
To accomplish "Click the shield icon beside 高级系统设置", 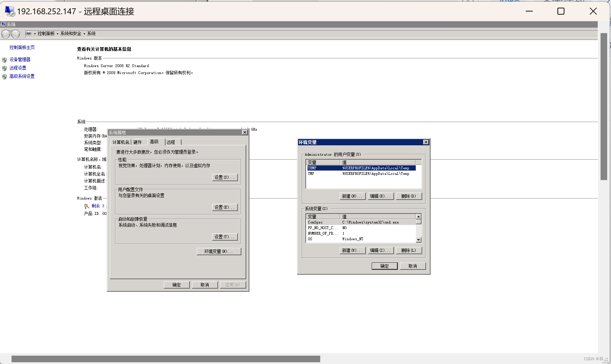I will tap(5, 76).
